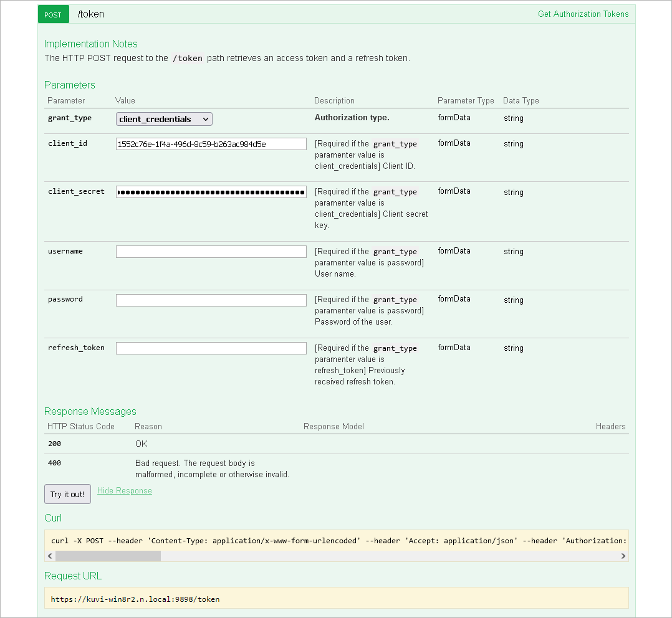The width and height of the screenshot is (672, 618).
Task: Click the Implementation Notes heading
Action: (x=91, y=44)
